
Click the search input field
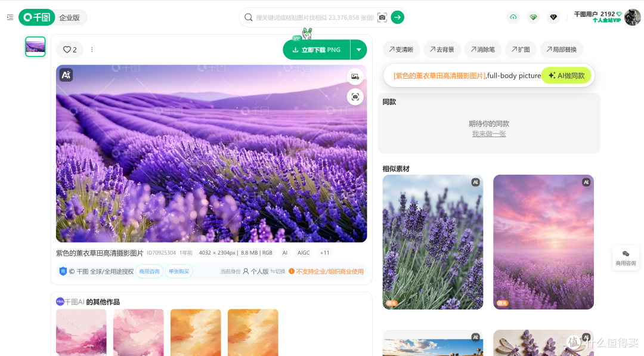pos(315,18)
